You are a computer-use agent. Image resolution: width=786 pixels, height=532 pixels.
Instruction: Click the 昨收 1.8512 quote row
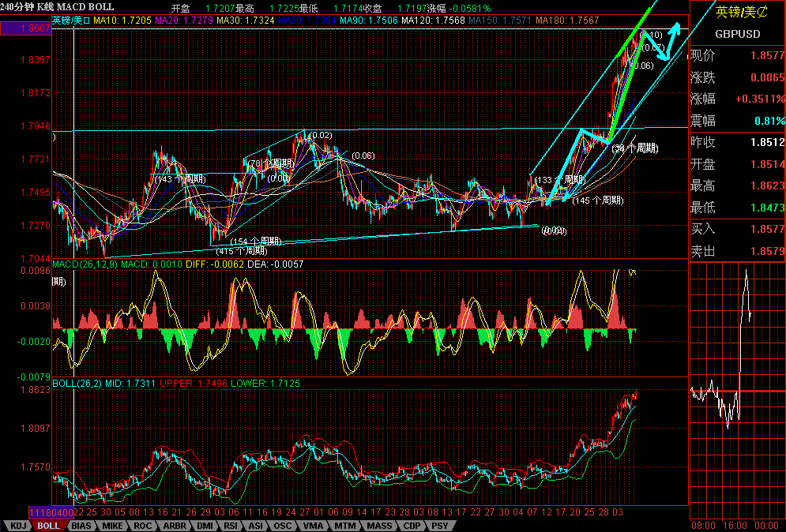tap(738, 142)
